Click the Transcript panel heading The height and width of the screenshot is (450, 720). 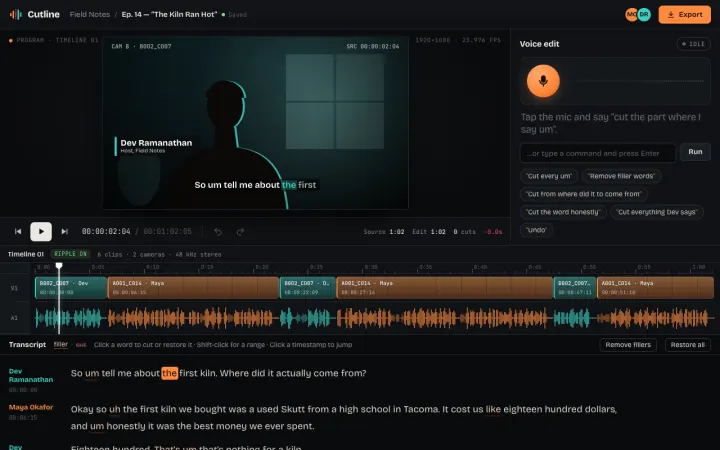coord(28,344)
